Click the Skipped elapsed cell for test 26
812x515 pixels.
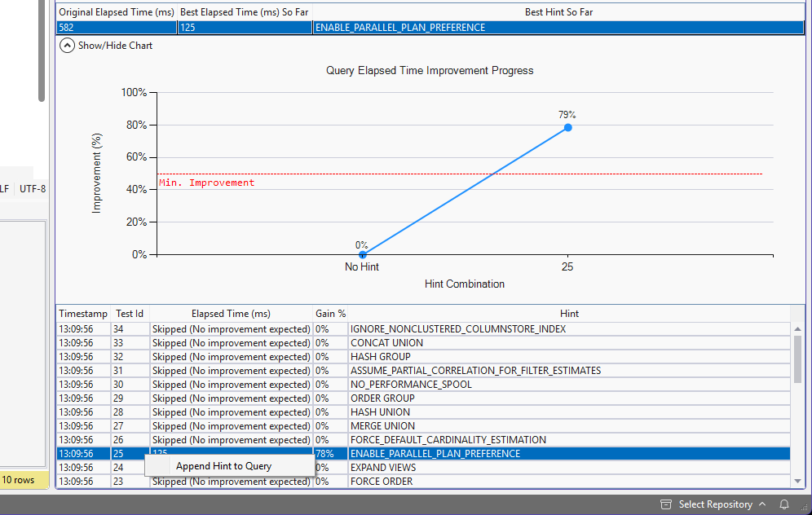point(231,440)
